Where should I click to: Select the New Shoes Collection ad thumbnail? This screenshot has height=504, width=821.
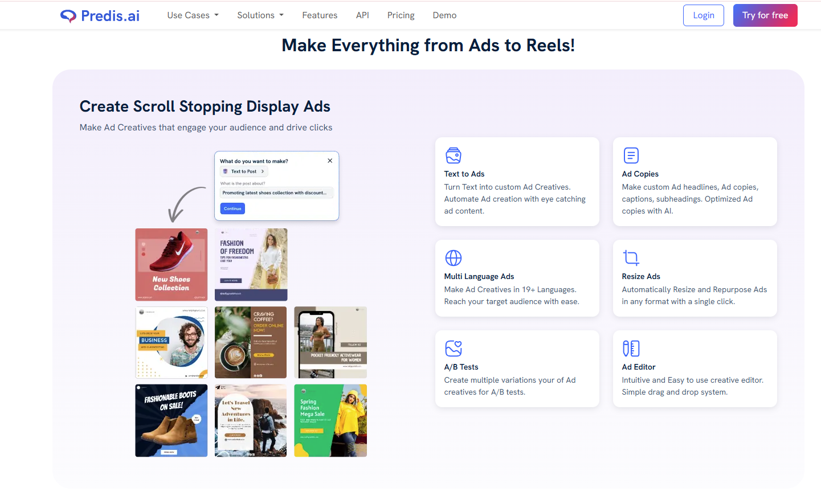171,265
